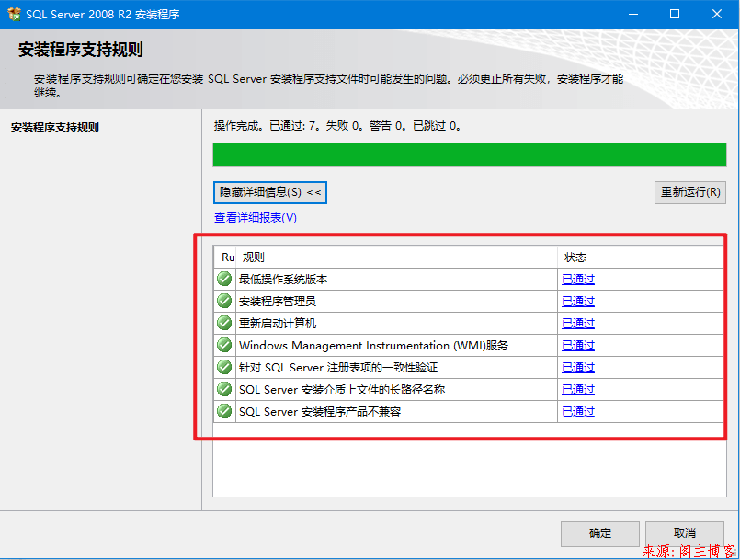
Task: Open 已通过 status for 产品不兼容 rule
Action: pos(578,412)
